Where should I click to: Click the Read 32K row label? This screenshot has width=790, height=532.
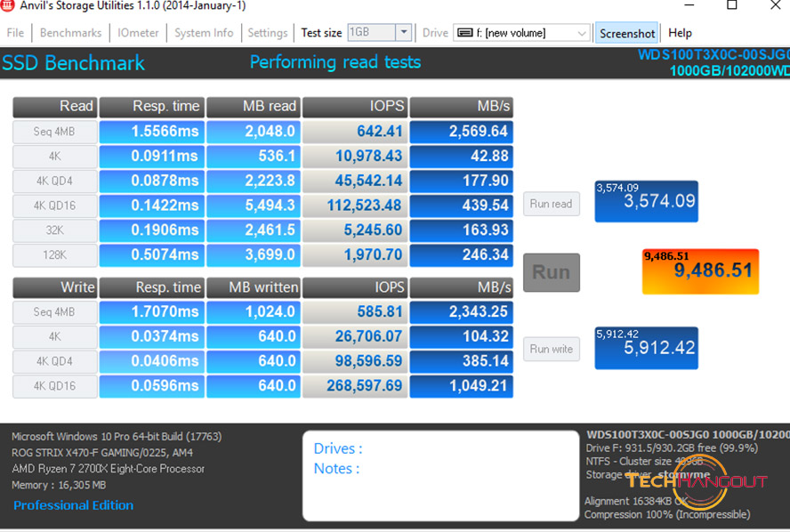[54, 230]
